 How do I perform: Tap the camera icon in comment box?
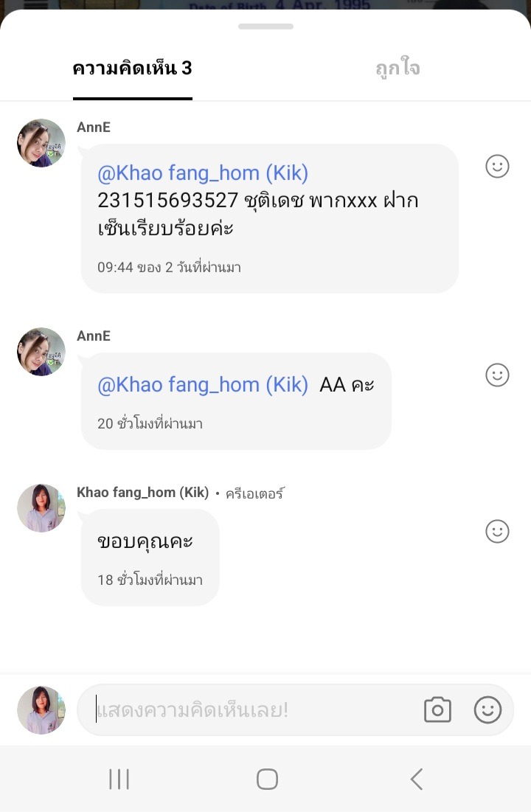(437, 709)
